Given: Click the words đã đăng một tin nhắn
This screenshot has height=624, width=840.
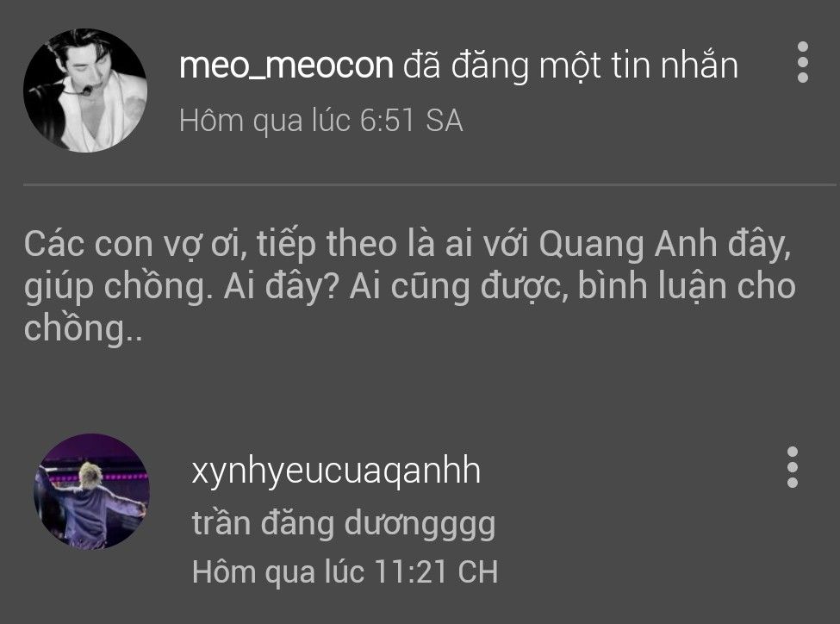Looking at the screenshot, I should 570,66.
